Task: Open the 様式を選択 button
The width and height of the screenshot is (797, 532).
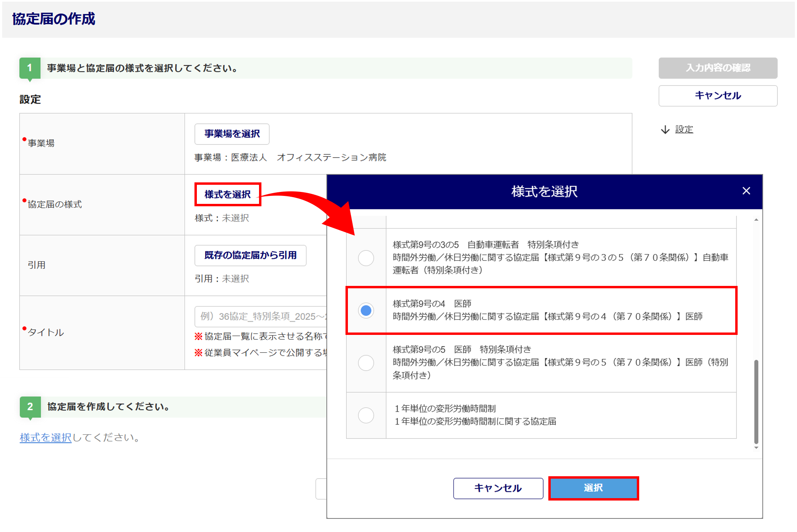Action: click(228, 194)
